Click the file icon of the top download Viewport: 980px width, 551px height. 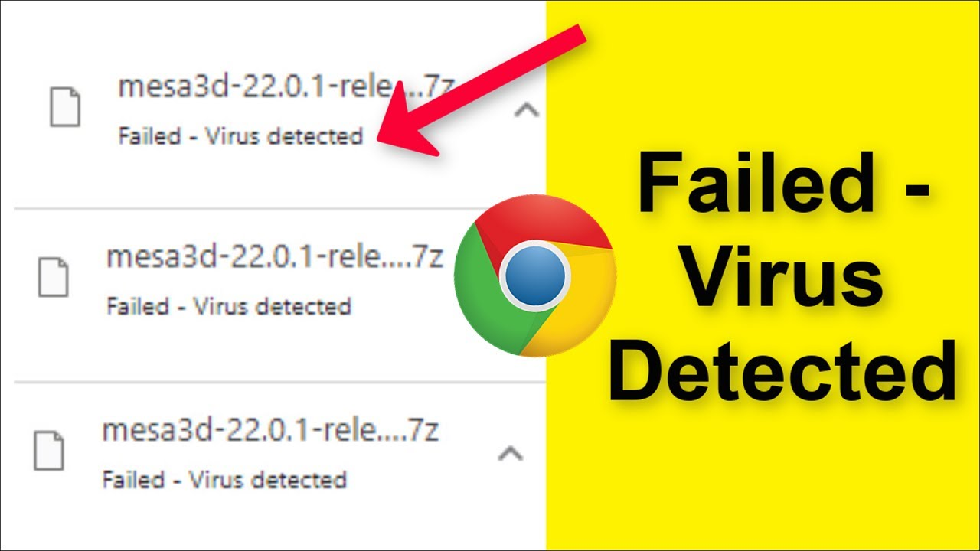65,107
